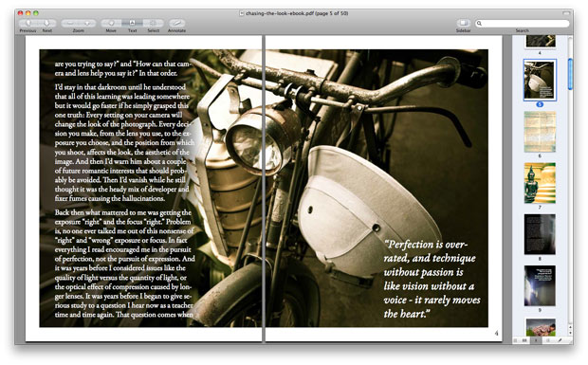Image resolution: width=588 pixels, height=365 pixels.
Task: Activate the Text selection tool
Action: pos(132,24)
